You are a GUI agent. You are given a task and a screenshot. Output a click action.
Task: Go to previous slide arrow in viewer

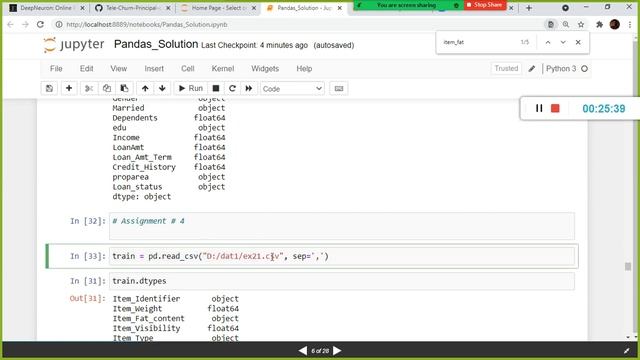[302, 351]
